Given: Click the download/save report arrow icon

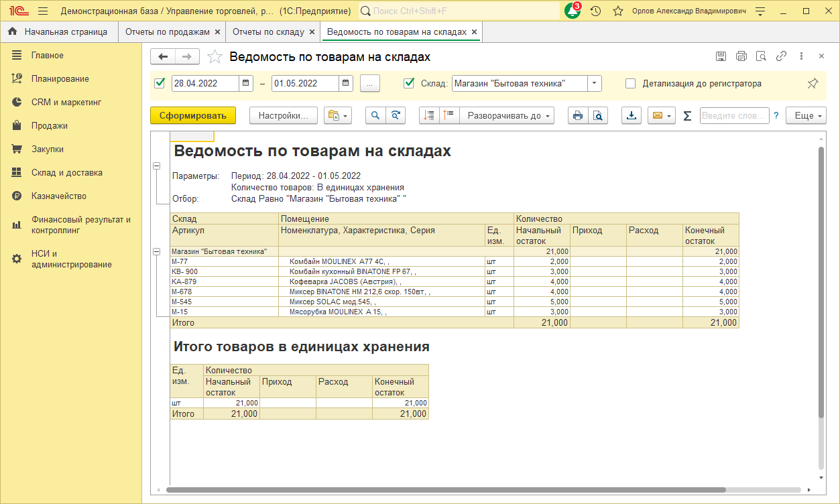Looking at the screenshot, I should click(x=631, y=115).
